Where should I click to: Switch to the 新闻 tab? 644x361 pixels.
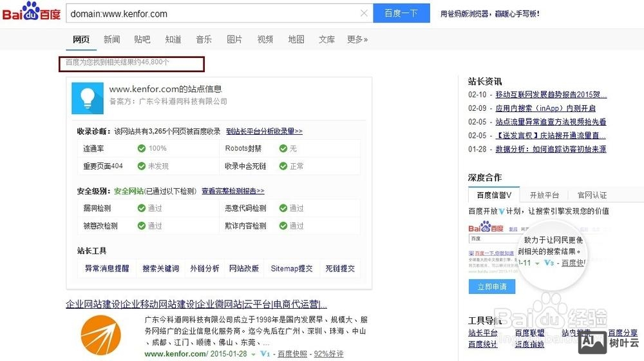[x=111, y=39]
